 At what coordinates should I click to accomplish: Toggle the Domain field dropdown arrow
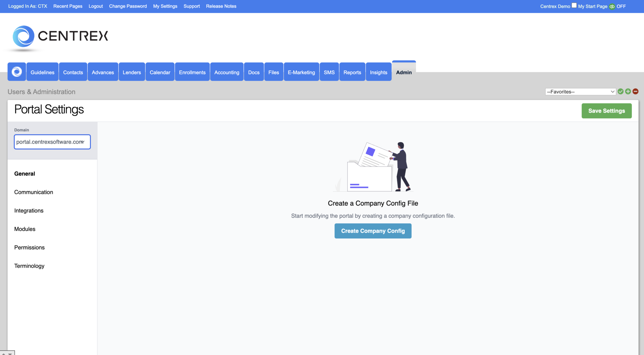click(x=84, y=142)
